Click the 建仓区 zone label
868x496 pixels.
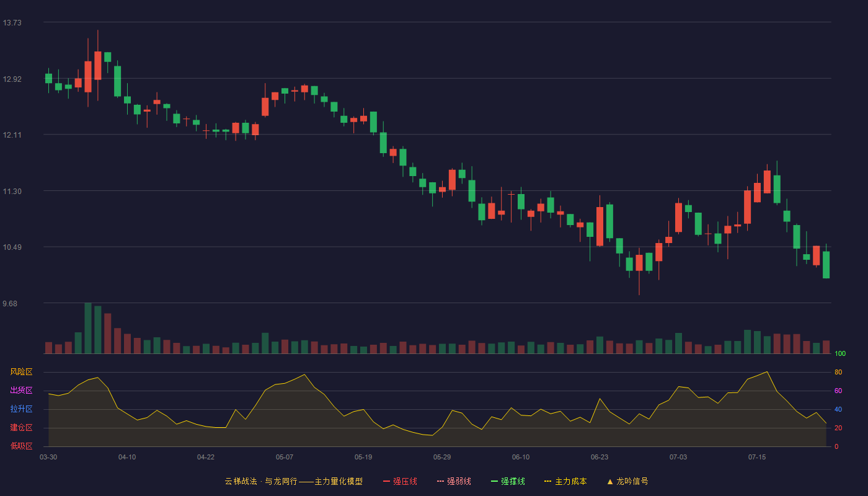(x=21, y=428)
